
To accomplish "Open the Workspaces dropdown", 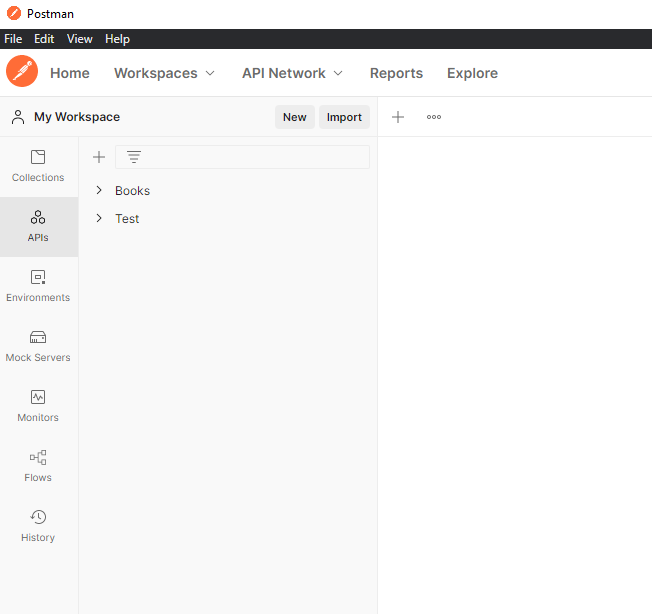I will pyautogui.click(x=165, y=73).
